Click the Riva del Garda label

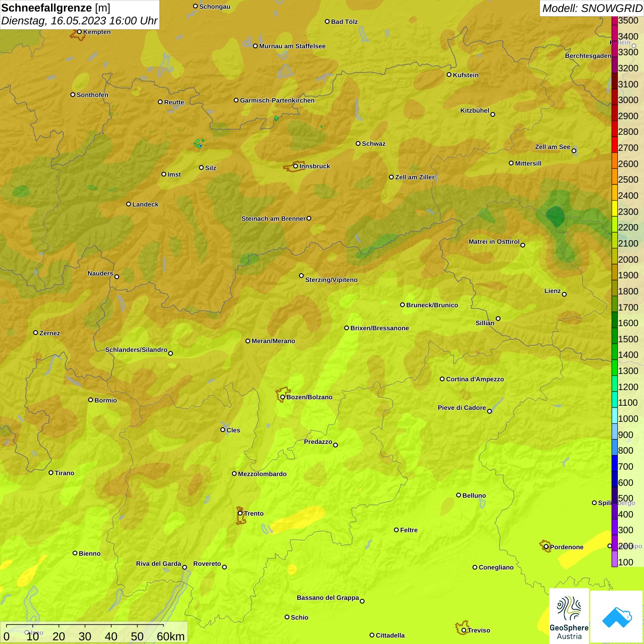[x=159, y=563]
